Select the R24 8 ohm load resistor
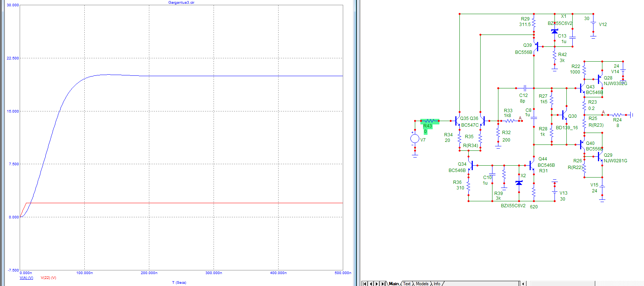Image resolution: width=644 pixels, height=286 pixels. point(617,115)
